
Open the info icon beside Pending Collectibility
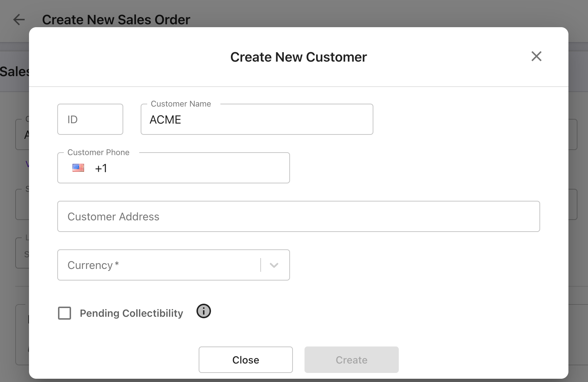pos(204,311)
